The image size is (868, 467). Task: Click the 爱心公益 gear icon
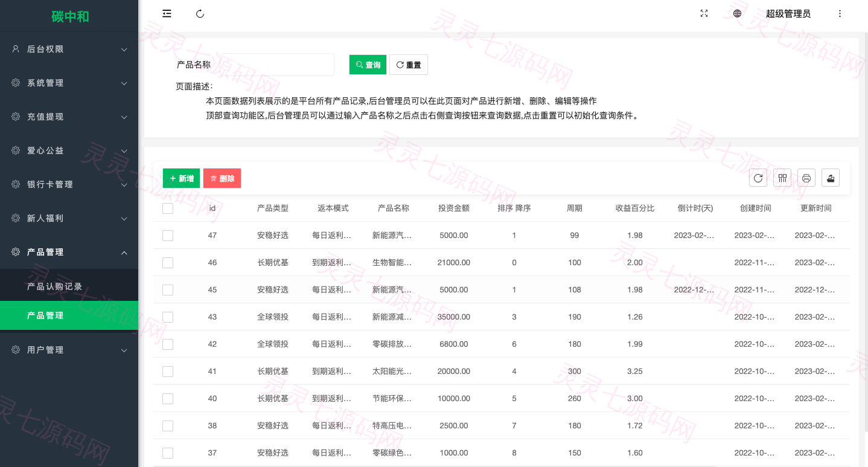coord(16,150)
